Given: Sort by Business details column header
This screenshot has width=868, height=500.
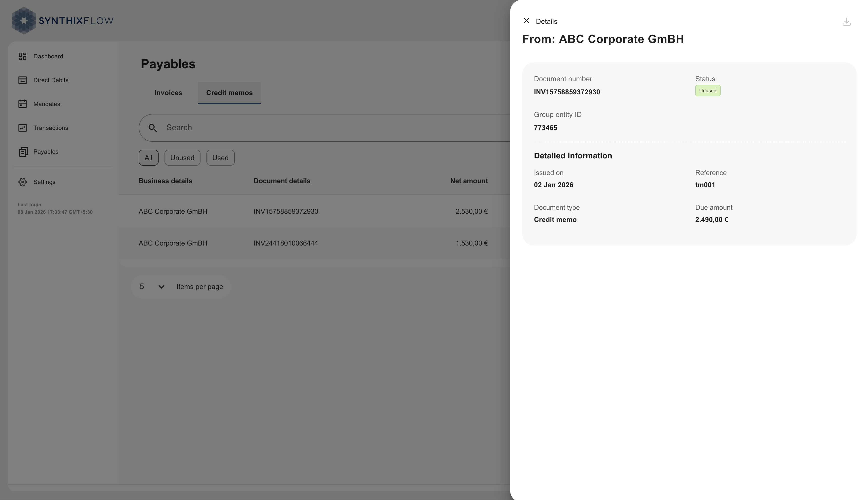Looking at the screenshot, I should 166,181.
